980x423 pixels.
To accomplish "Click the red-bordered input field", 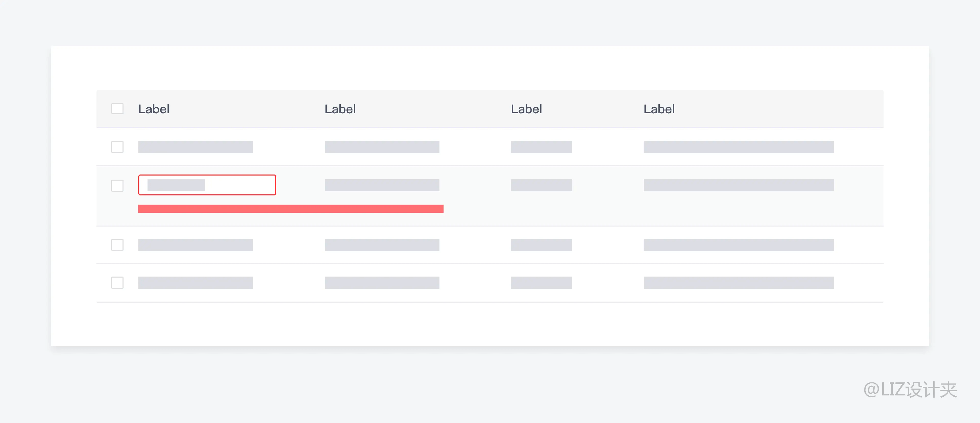I will (207, 185).
